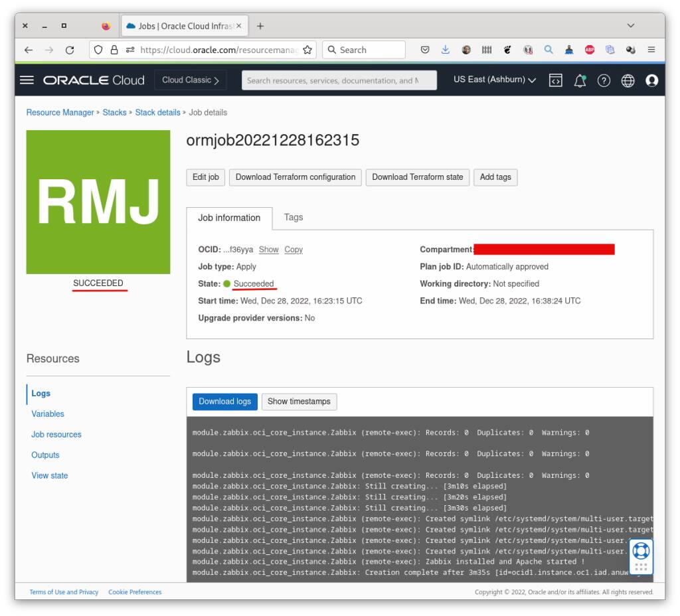This screenshot has height=616, width=680.
Task: Open the language globe icon
Action: point(628,80)
